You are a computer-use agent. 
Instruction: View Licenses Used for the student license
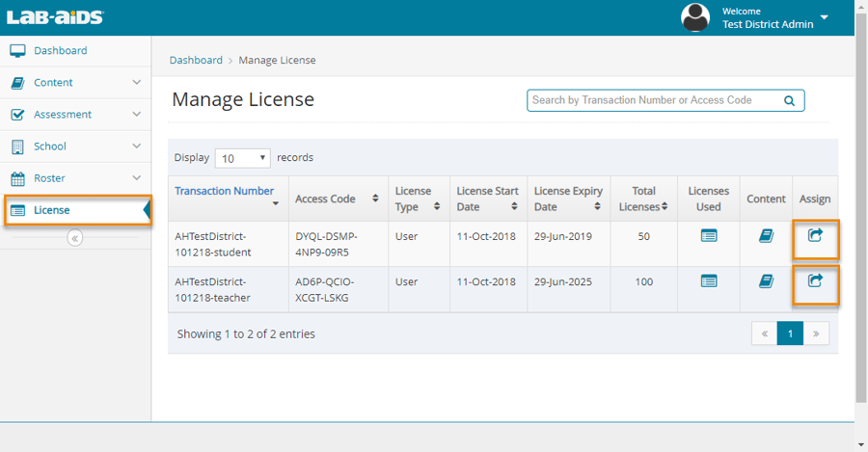[x=709, y=235]
